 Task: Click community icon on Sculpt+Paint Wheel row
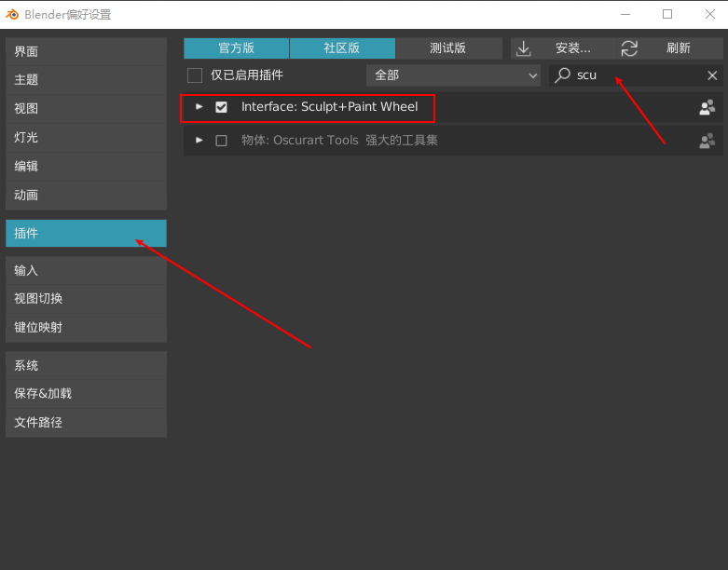707,107
